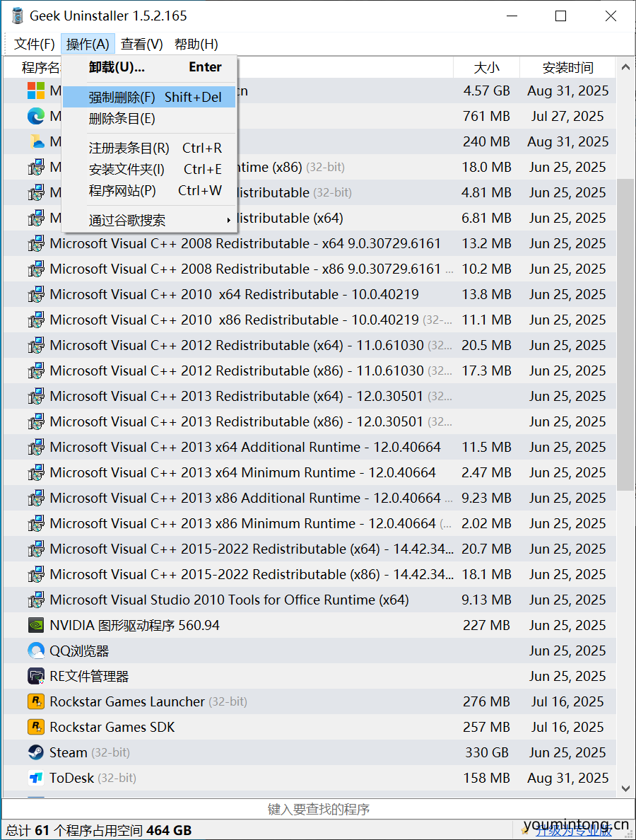Image resolution: width=636 pixels, height=840 pixels.
Task: Click the scrollbar down arrow
Action: click(625, 788)
